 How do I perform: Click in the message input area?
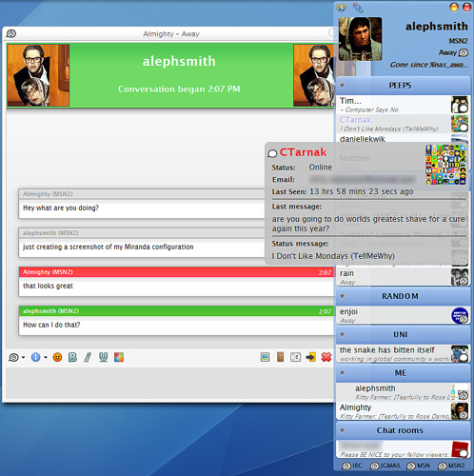tap(169, 383)
